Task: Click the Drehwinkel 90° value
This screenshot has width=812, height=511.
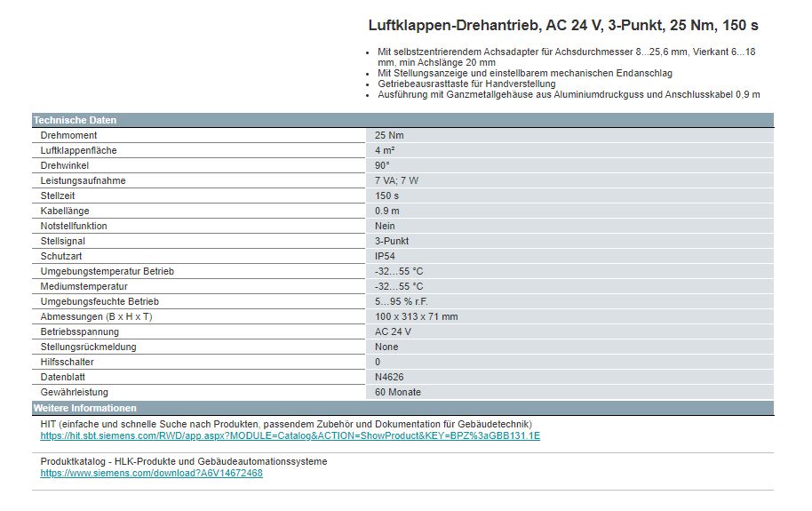Action: tap(383, 165)
